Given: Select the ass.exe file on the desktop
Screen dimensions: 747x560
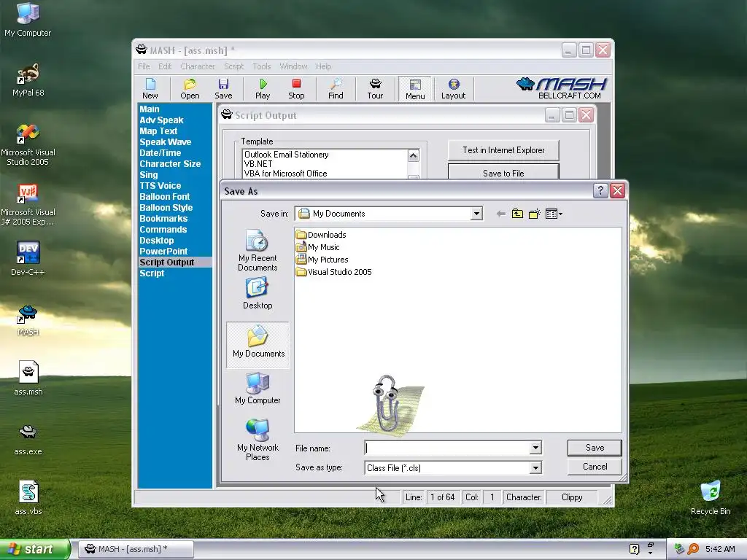Looking at the screenshot, I should [x=28, y=438].
